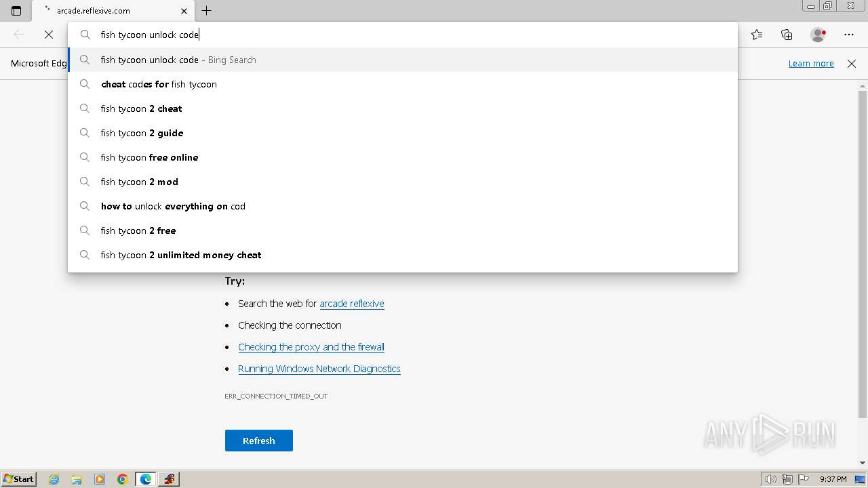The width and height of the screenshot is (868, 488).
Task: Choose 'fish tycoon free online' suggestion
Action: 403,157
